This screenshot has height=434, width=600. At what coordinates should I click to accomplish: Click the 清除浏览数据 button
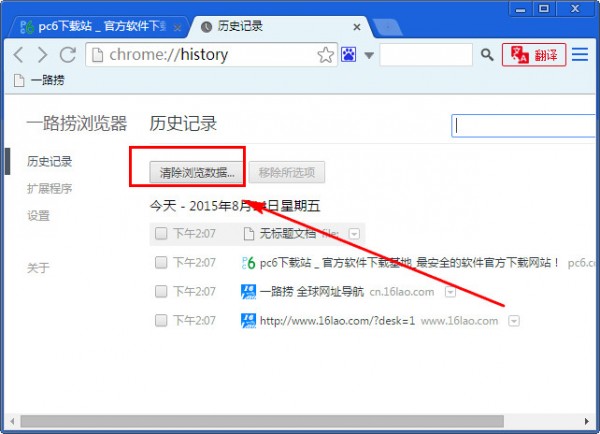[x=197, y=172]
